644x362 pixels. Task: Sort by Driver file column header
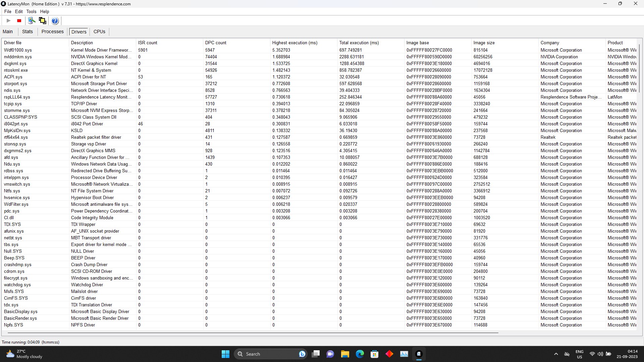(x=35, y=43)
